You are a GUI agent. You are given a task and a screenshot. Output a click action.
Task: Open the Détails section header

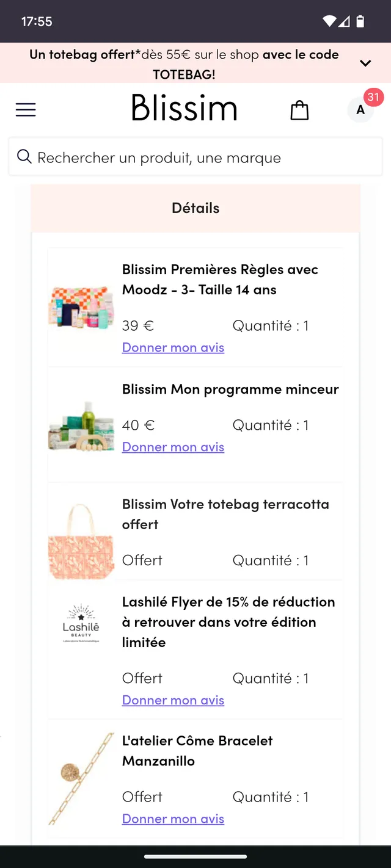pos(195,208)
